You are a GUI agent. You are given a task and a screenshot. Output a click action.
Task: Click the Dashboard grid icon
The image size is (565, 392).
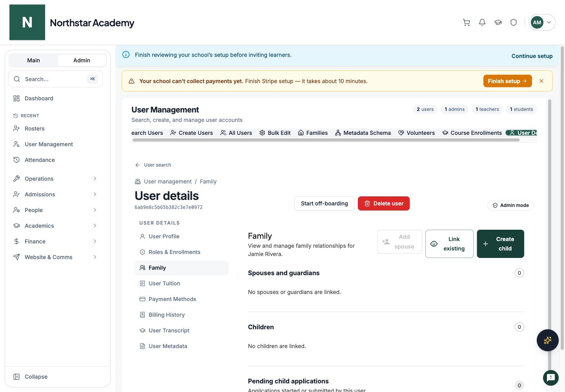tap(16, 98)
